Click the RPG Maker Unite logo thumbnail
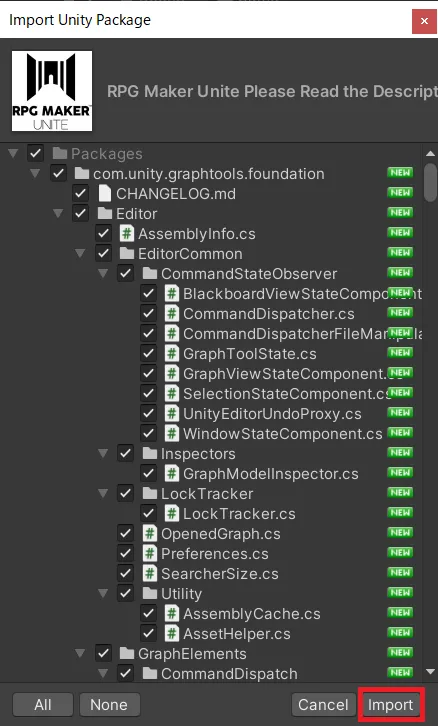Image resolution: width=438 pixels, height=726 pixels. click(x=52, y=91)
